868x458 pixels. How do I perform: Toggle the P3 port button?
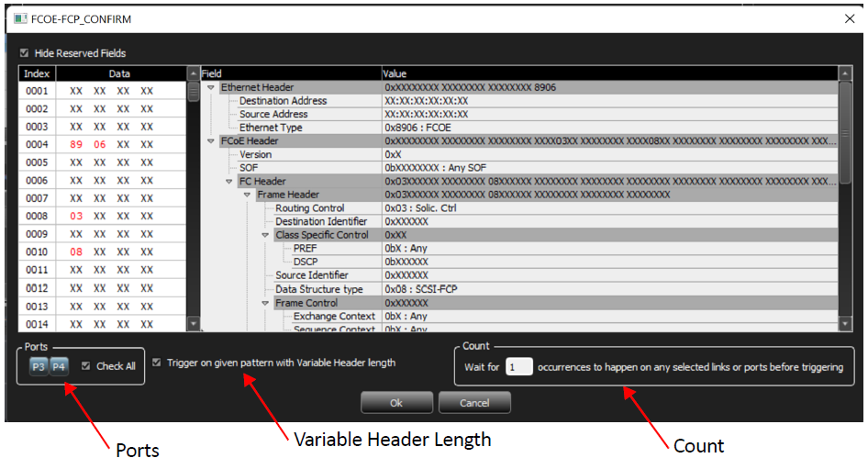(39, 366)
